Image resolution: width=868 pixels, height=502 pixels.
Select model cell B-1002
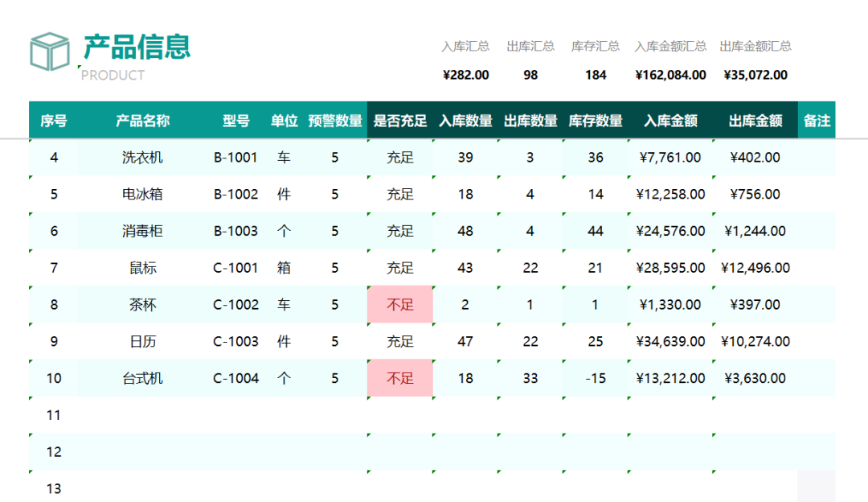click(x=235, y=194)
